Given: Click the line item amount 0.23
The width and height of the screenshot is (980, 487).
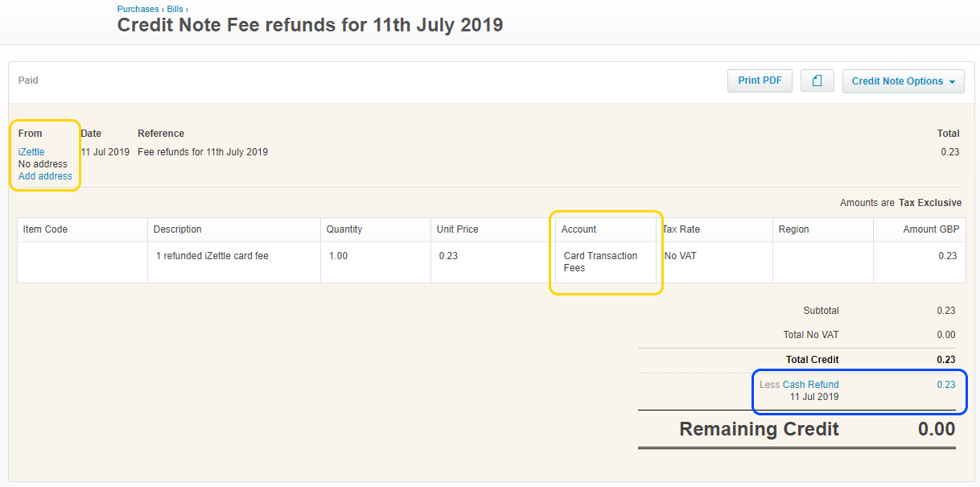Looking at the screenshot, I should [947, 256].
